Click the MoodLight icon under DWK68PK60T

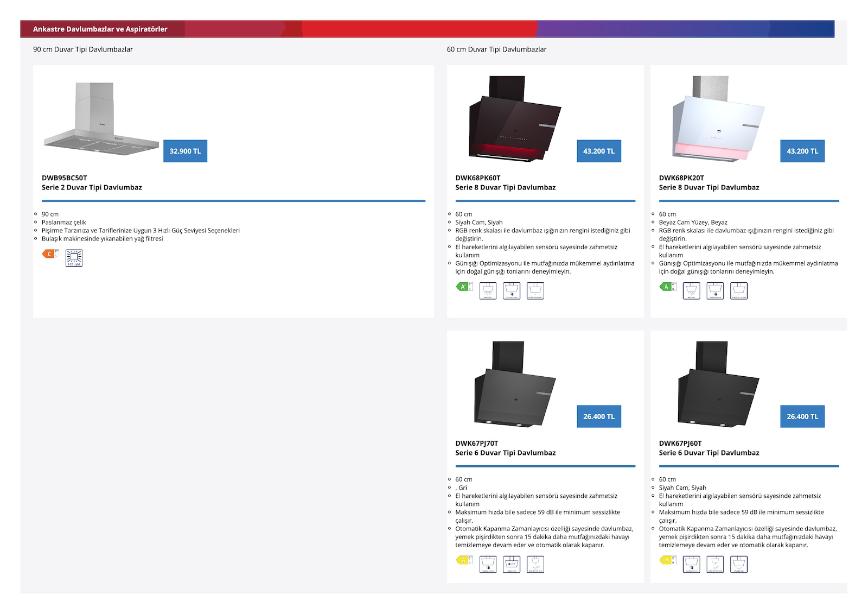(488, 290)
